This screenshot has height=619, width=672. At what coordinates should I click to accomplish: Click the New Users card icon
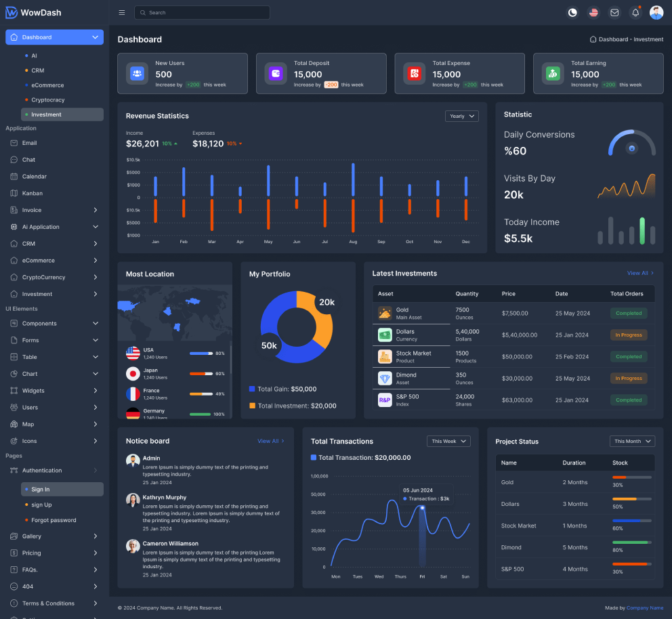tap(137, 73)
